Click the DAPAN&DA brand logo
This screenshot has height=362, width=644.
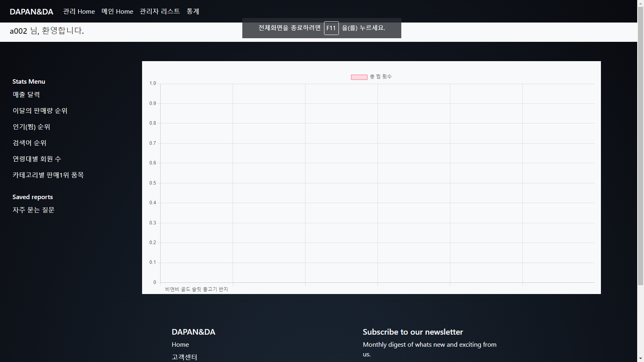tap(31, 12)
